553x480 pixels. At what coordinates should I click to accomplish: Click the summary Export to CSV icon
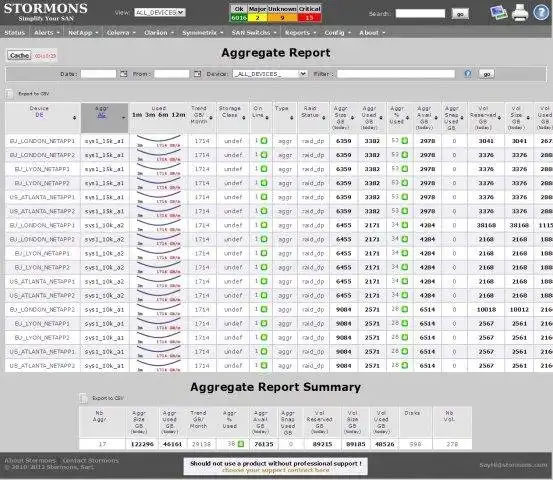tap(83, 398)
